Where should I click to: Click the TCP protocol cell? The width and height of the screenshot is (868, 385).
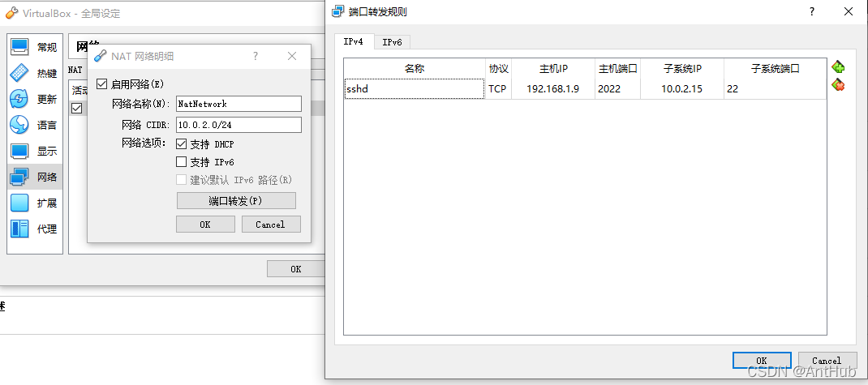498,88
